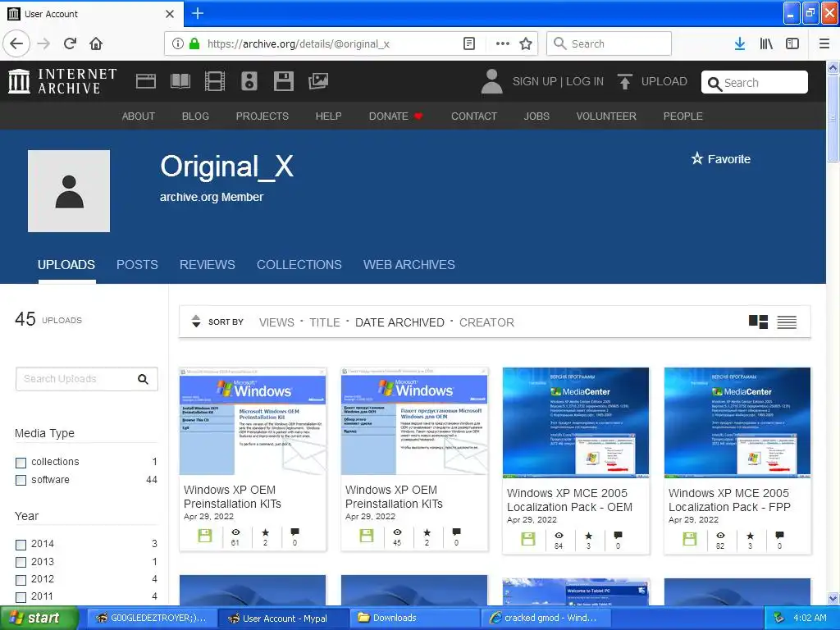Toggle sort direction arrows next to Sort By
The width and height of the screenshot is (840, 630).
click(x=196, y=322)
